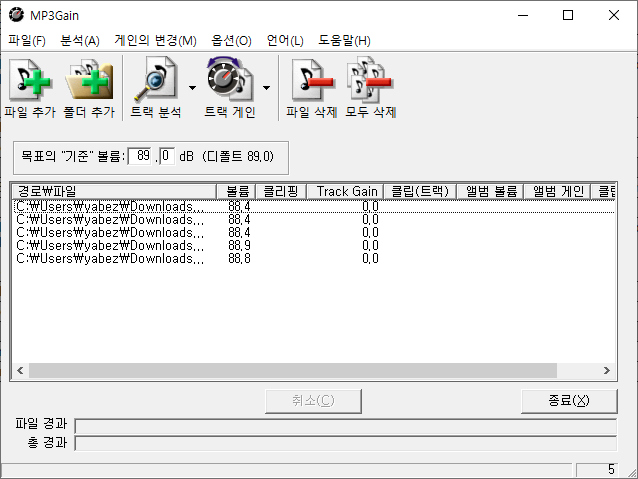
Task: Sort by the 앨범 볼륨 column header
Action: point(490,191)
